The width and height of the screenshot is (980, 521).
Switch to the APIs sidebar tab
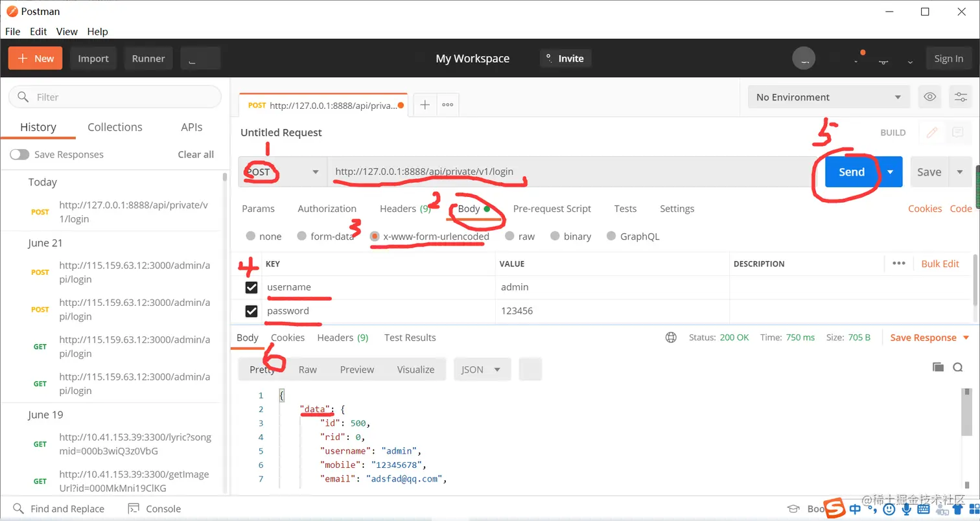[x=192, y=127]
